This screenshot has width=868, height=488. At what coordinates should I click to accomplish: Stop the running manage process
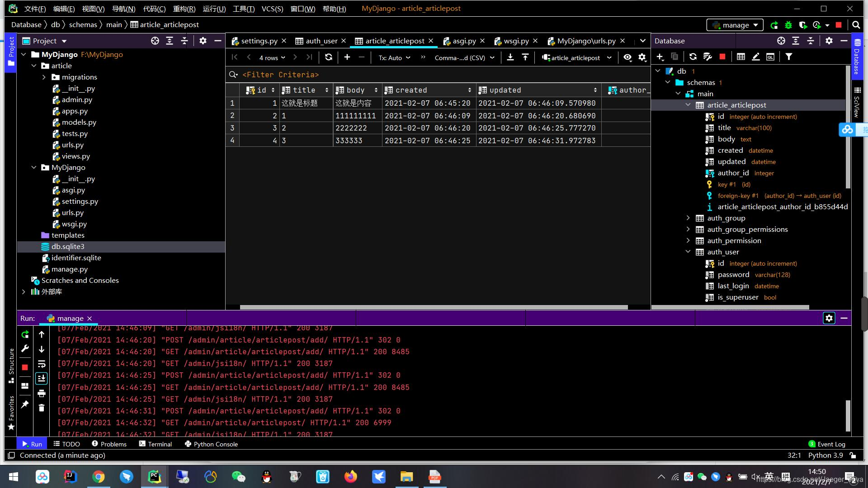(x=25, y=367)
